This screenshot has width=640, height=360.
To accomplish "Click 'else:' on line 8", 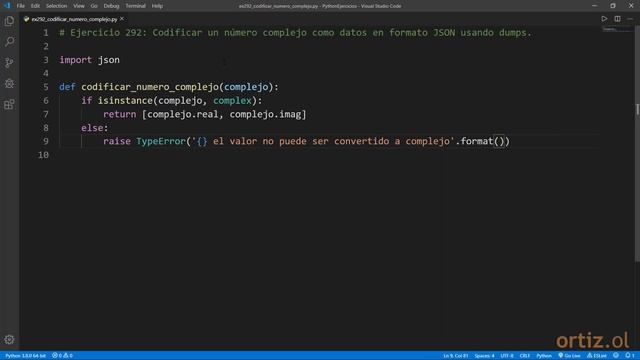I will point(95,128).
